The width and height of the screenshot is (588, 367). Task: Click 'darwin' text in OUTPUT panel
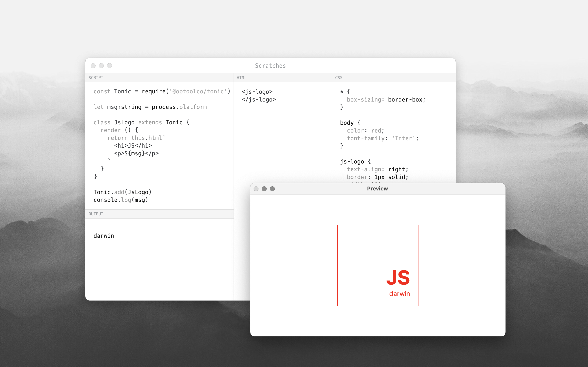pos(104,236)
